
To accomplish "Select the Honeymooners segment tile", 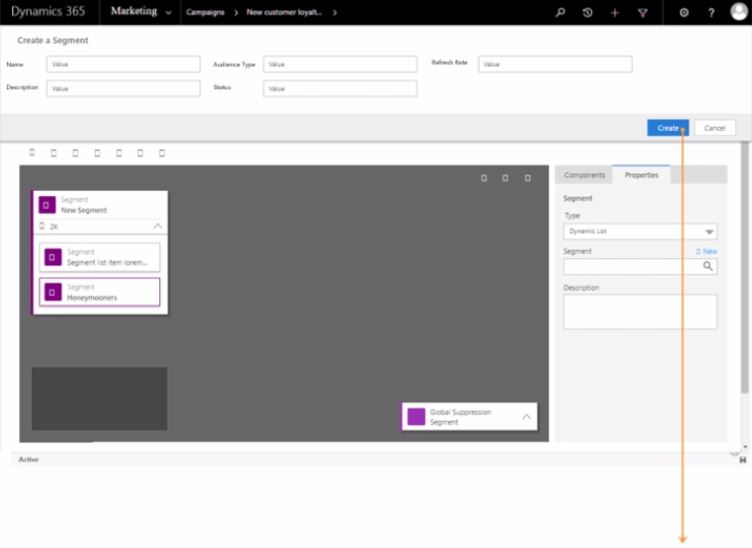I will tap(99, 292).
